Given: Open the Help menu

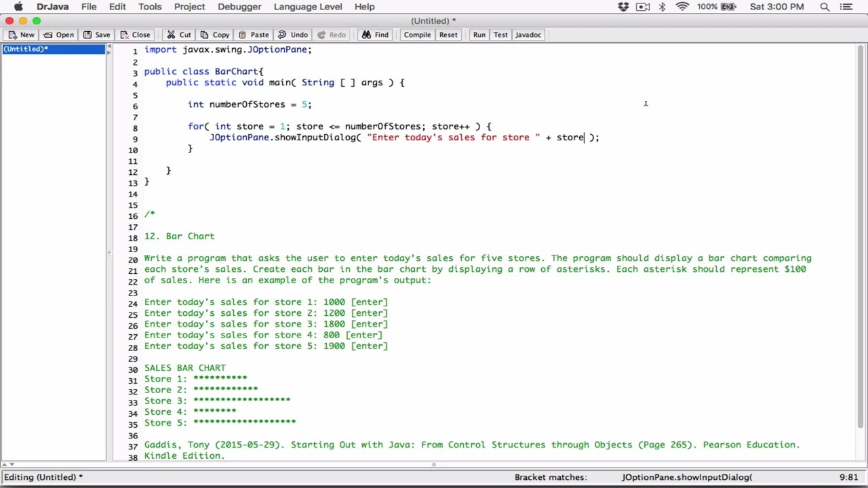Looking at the screenshot, I should 364,7.
